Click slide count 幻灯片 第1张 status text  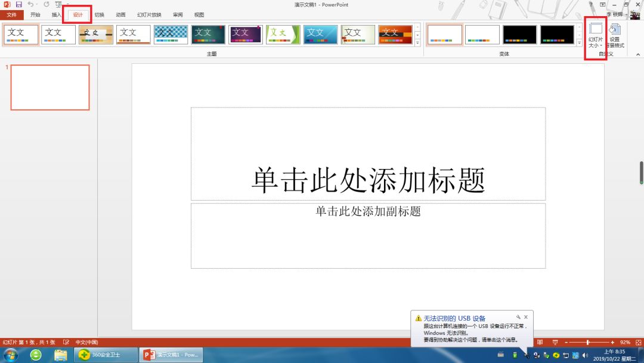coord(29,342)
